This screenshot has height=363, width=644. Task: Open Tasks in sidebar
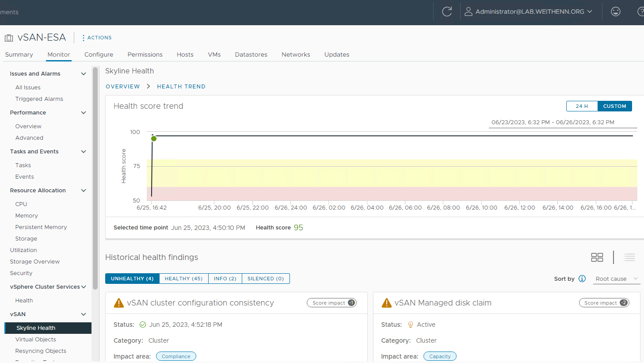pos(23,165)
